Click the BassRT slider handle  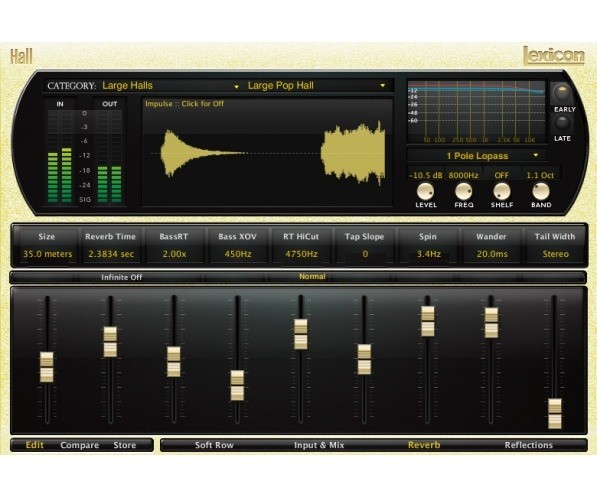174,362
